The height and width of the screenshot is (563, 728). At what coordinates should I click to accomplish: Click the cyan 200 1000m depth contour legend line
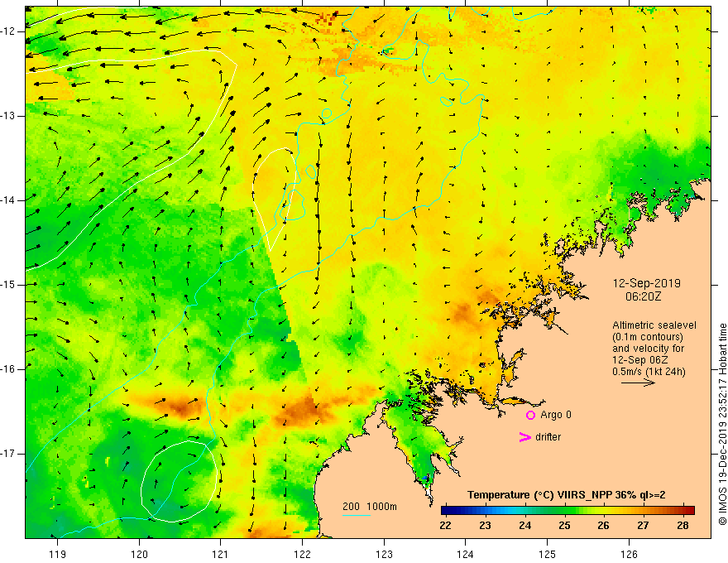click(356, 515)
